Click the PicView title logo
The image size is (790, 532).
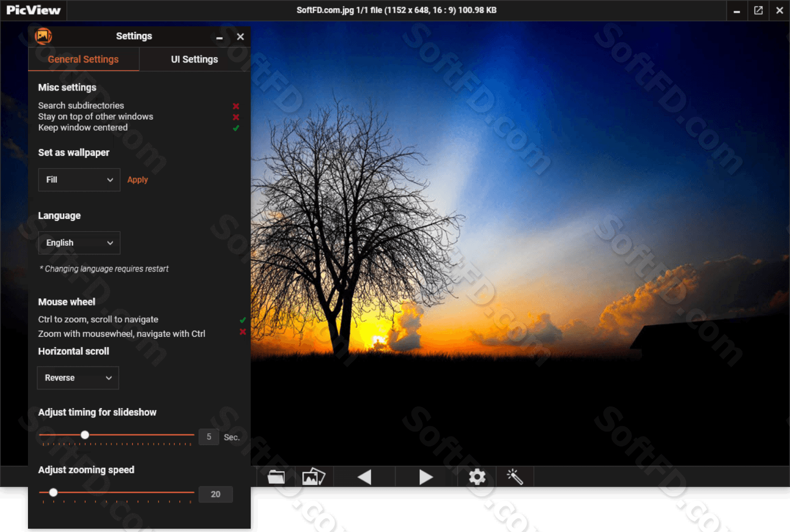33,10
